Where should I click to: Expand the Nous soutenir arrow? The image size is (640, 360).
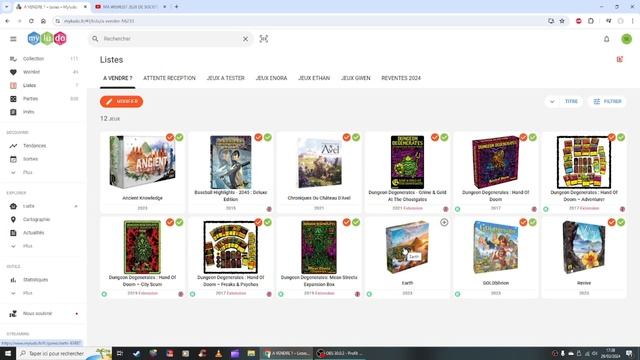pos(77,313)
